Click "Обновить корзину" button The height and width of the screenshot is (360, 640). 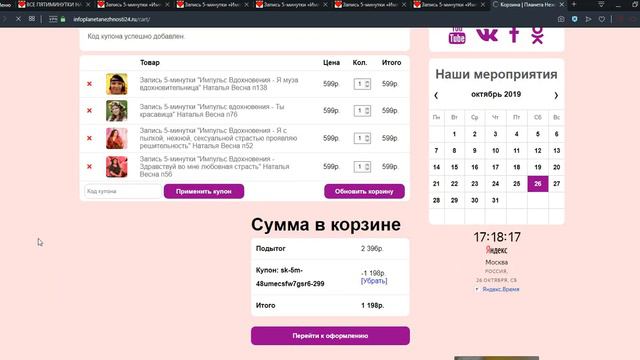point(364,191)
